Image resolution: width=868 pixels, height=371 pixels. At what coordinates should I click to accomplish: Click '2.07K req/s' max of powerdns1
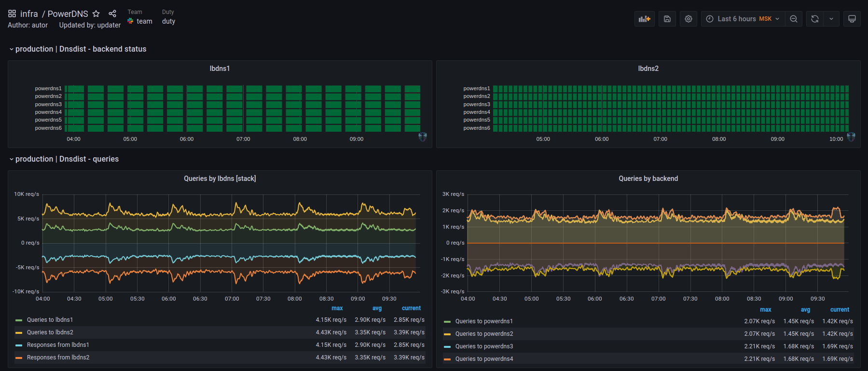tap(759, 321)
